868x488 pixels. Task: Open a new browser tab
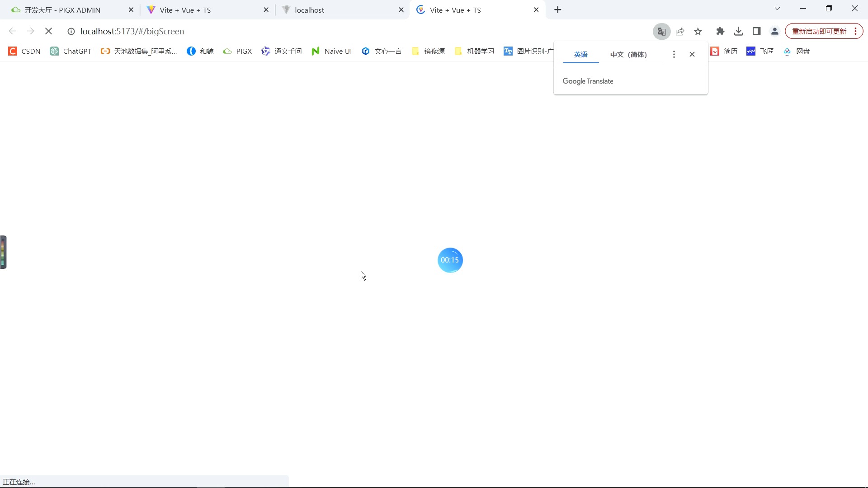(558, 9)
